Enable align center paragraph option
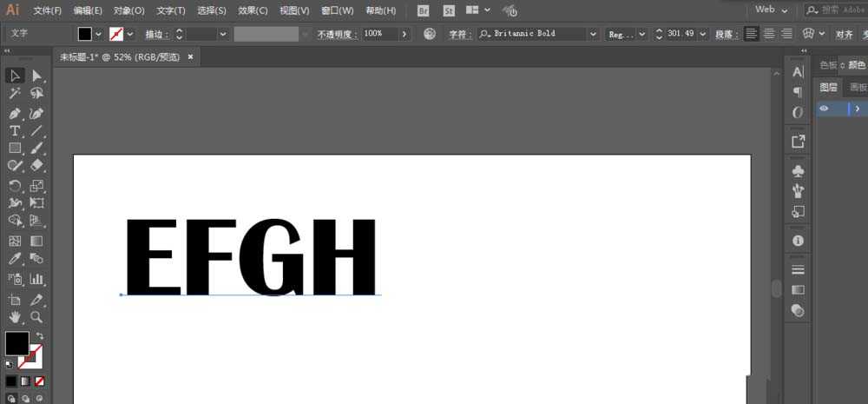 pyautogui.click(x=769, y=34)
